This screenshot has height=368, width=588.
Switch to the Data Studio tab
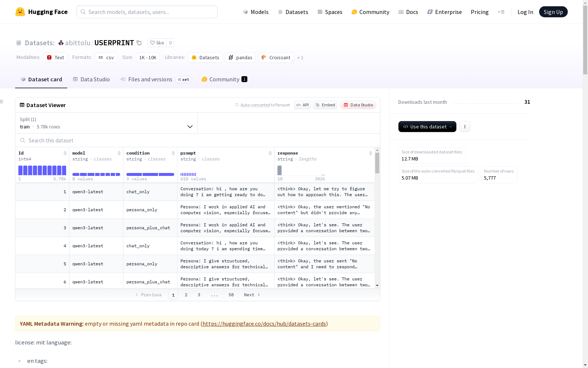(x=92, y=79)
